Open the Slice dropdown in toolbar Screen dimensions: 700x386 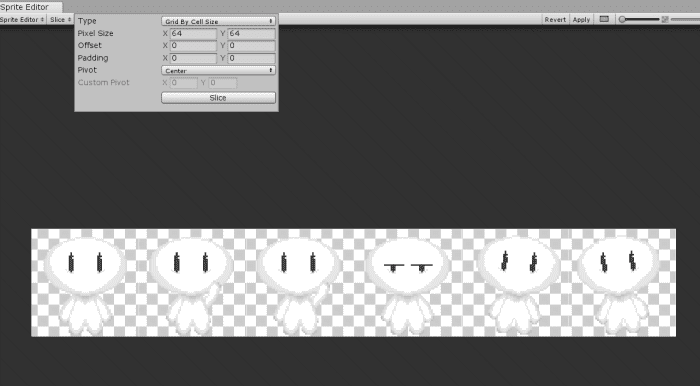point(60,19)
